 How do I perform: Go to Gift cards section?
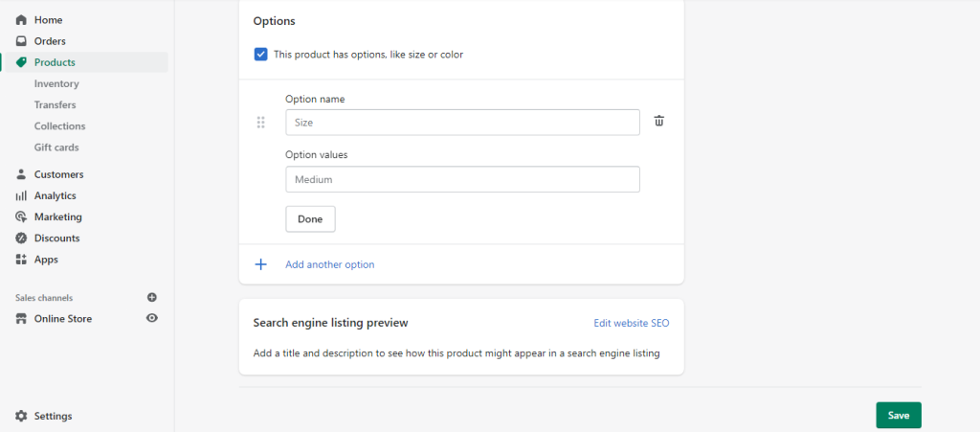pyautogui.click(x=56, y=148)
